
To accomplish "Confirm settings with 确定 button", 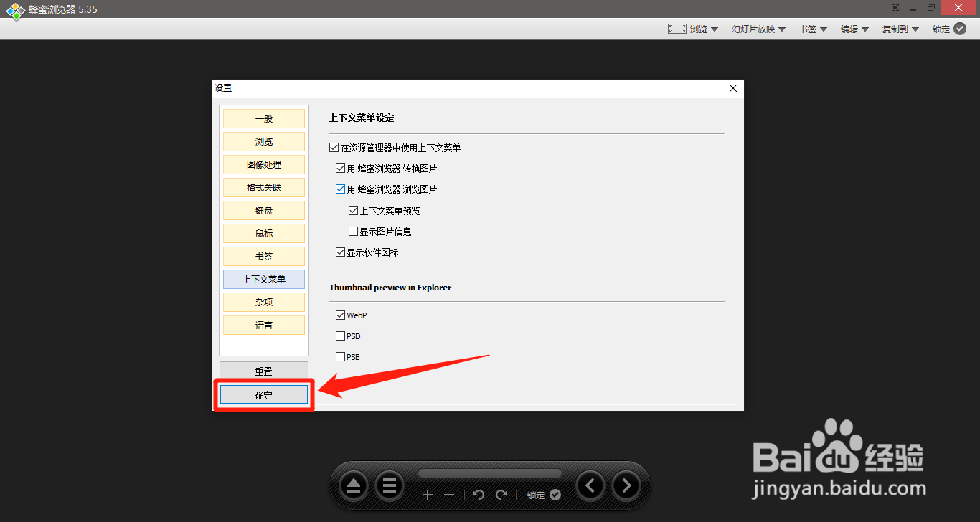I will [264, 395].
